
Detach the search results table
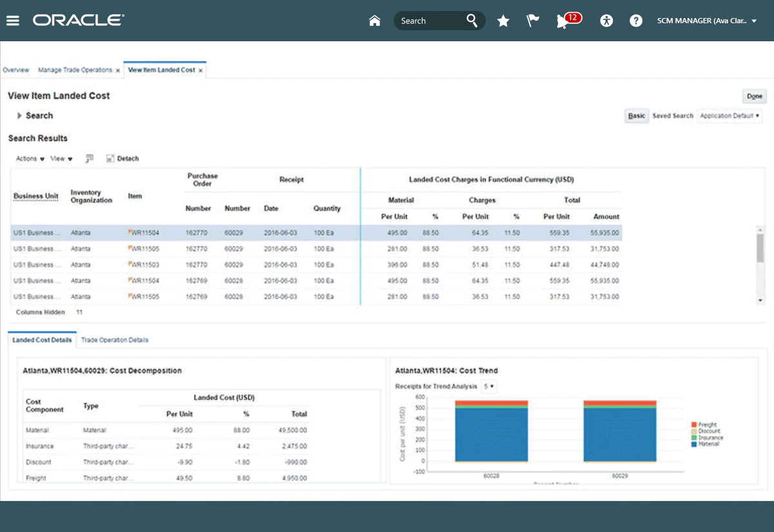(123, 158)
